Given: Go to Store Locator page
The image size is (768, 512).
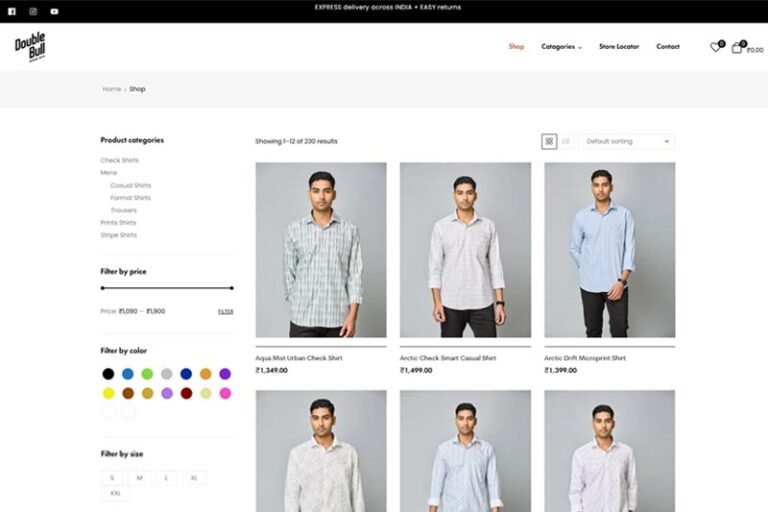Looking at the screenshot, I should 618,47.
